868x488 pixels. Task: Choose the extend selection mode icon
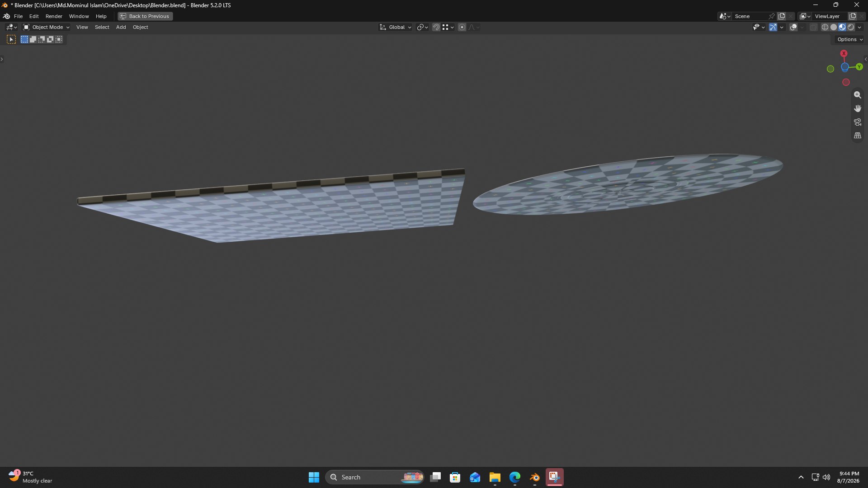coord(33,39)
